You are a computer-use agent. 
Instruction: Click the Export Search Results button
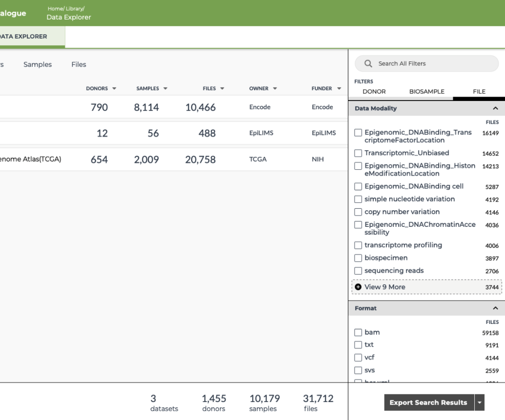pos(429,402)
